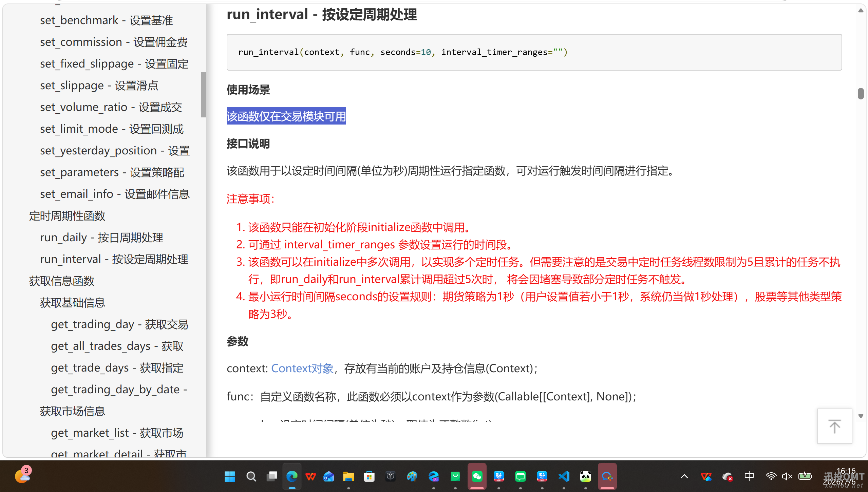
Task: Follow the Context对象 link
Action: coord(302,368)
